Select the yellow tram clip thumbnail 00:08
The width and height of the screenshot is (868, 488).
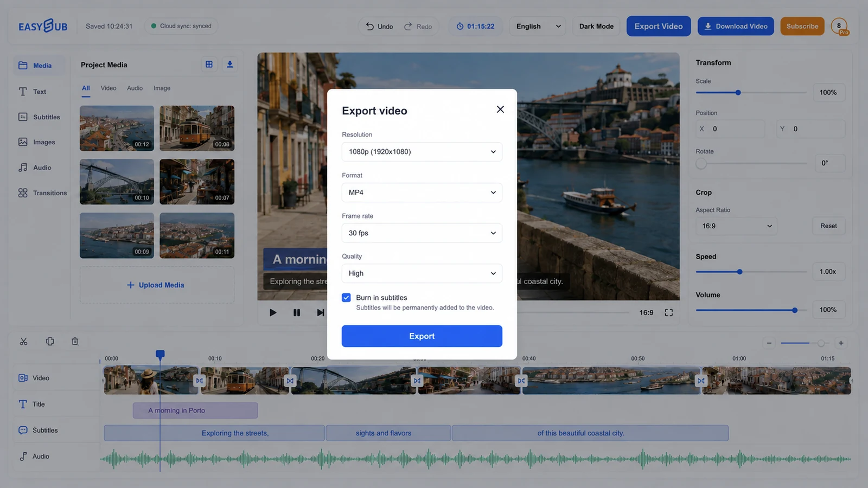point(197,128)
